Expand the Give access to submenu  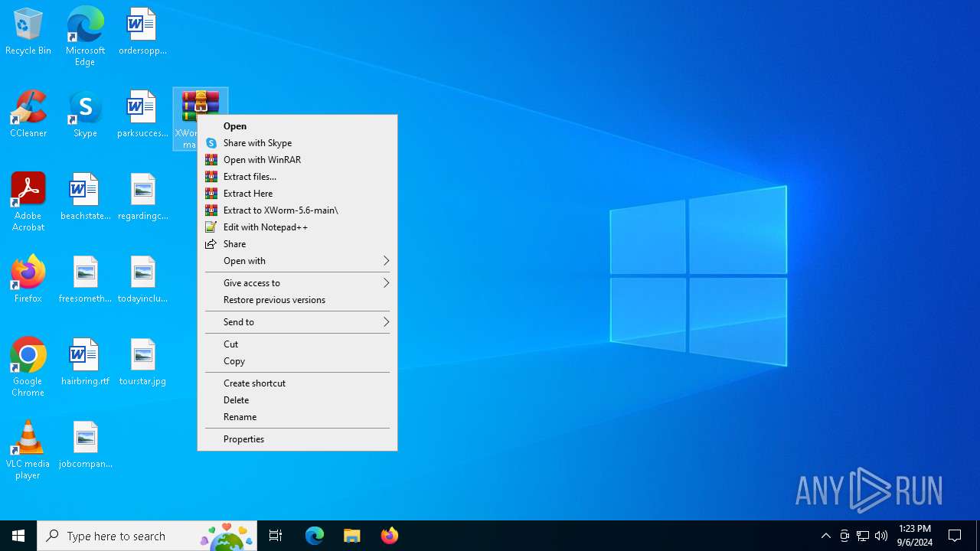[297, 283]
